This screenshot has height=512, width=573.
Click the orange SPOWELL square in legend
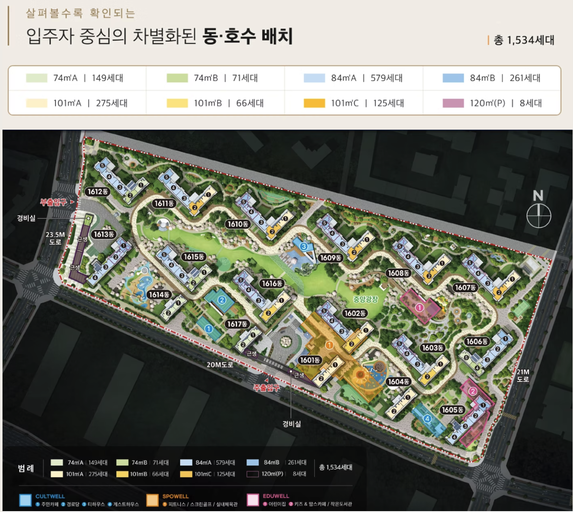[x=152, y=500]
